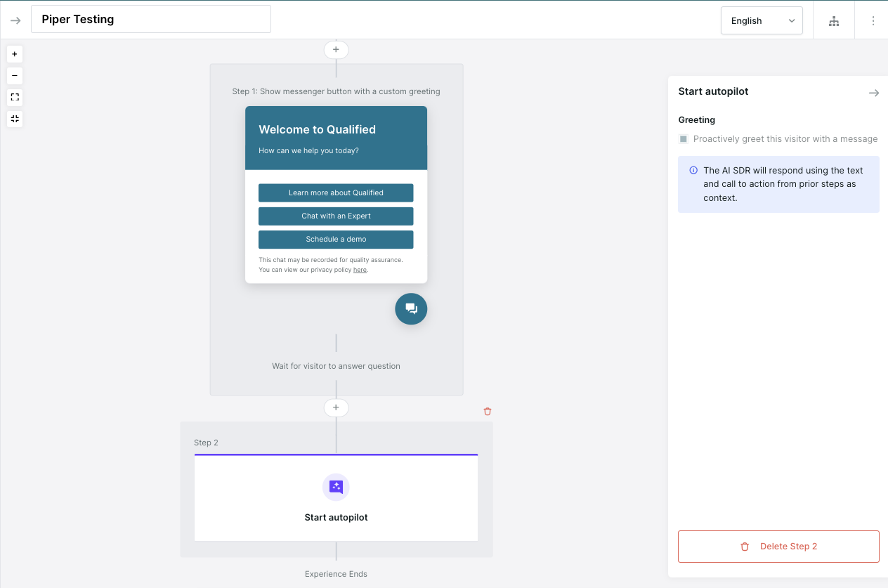
Task: Click the Greeting section heading
Action: [696, 120]
